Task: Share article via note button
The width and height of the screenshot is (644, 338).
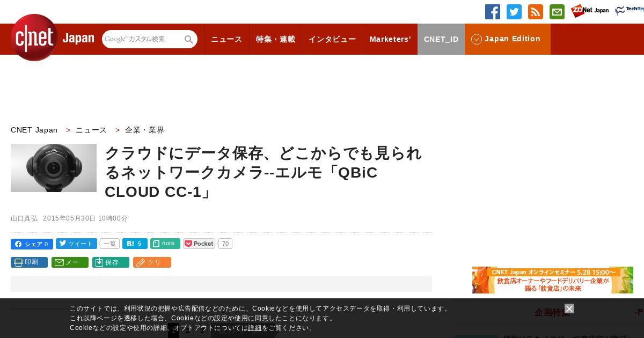Action: (165, 244)
